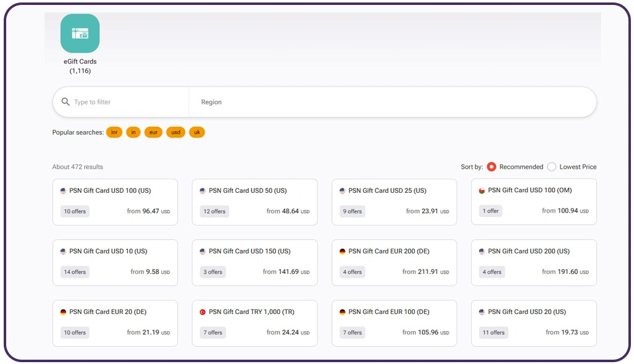Open the PSN Gift Card USD 25 (US) listing

(x=394, y=201)
